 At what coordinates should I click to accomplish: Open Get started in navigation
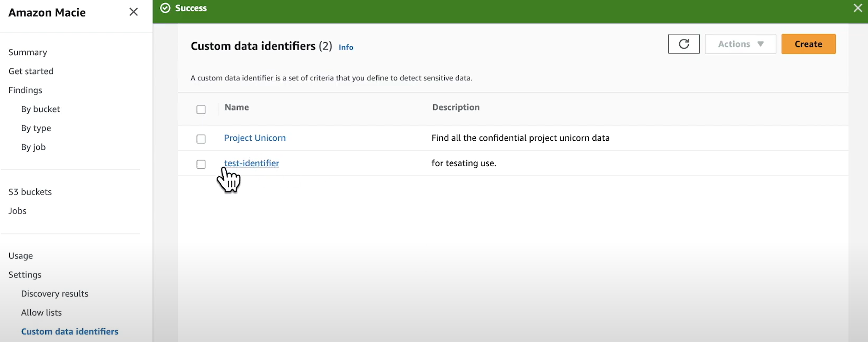tap(31, 71)
